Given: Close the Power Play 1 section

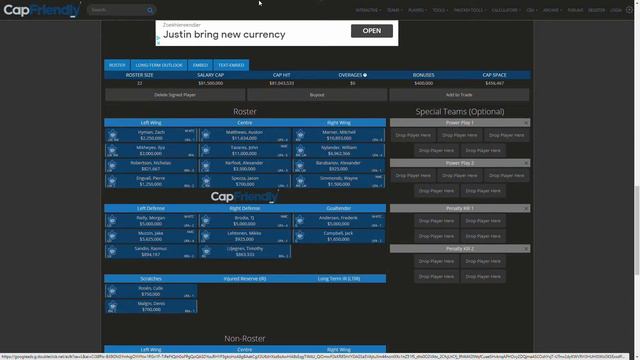Looking at the screenshot, I should [526, 123].
